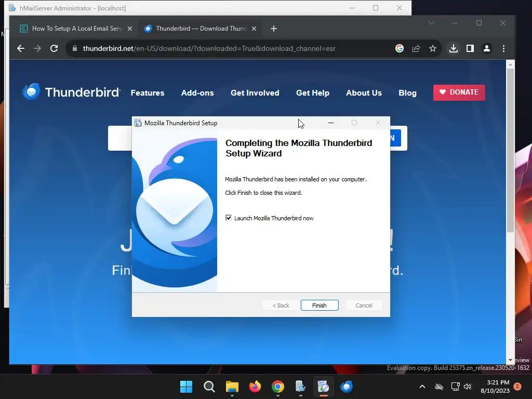Reload the Thunderbird download page
The height and width of the screenshot is (399, 532).
click(x=54, y=48)
